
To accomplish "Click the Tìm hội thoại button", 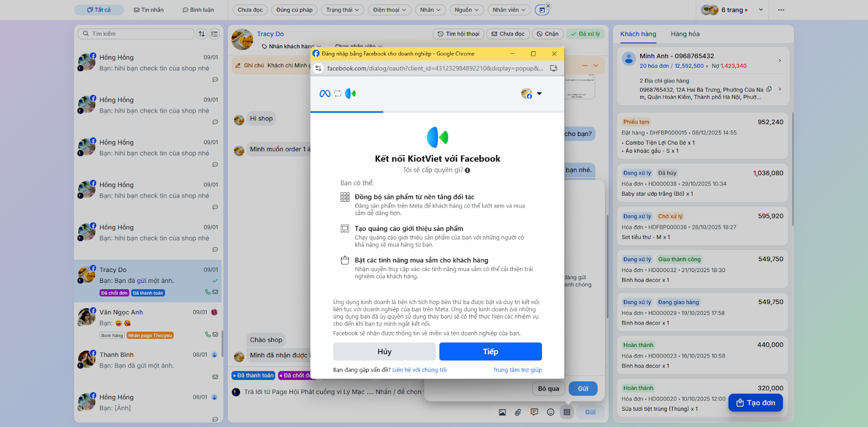I will pyautogui.click(x=458, y=34).
